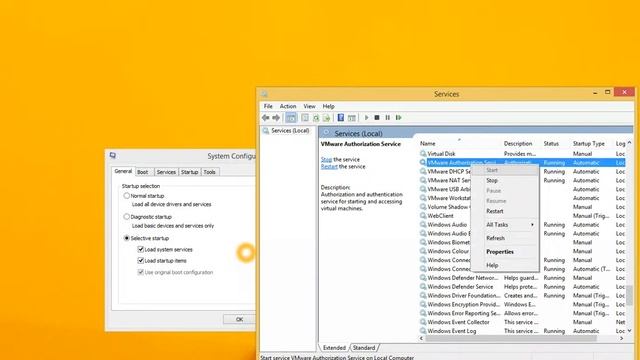The image size is (640, 360).
Task: Open the Action menu in Services
Action: click(288, 106)
